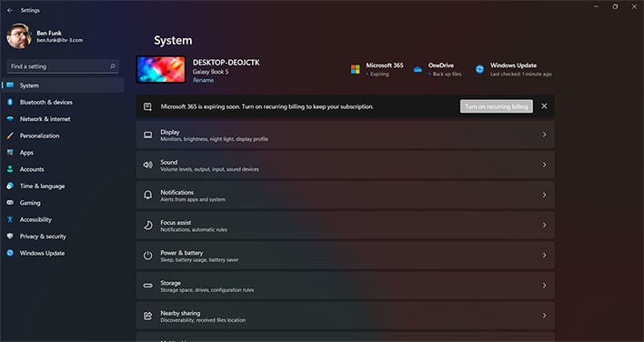Click the Bluetooth & devices sidebar icon
The image size is (644, 342).
click(10, 102)
